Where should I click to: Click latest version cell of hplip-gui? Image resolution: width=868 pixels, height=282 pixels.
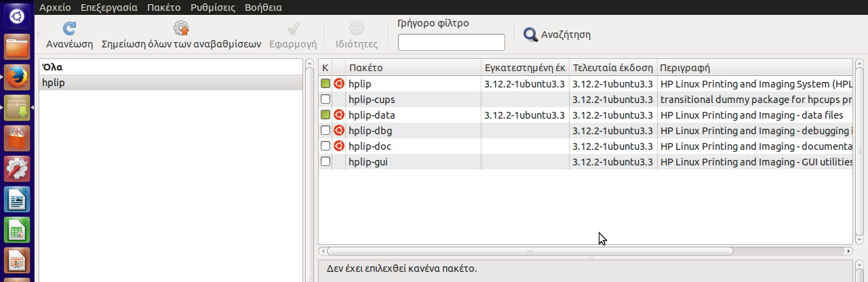pyautogui.click(x=613, y=162)
